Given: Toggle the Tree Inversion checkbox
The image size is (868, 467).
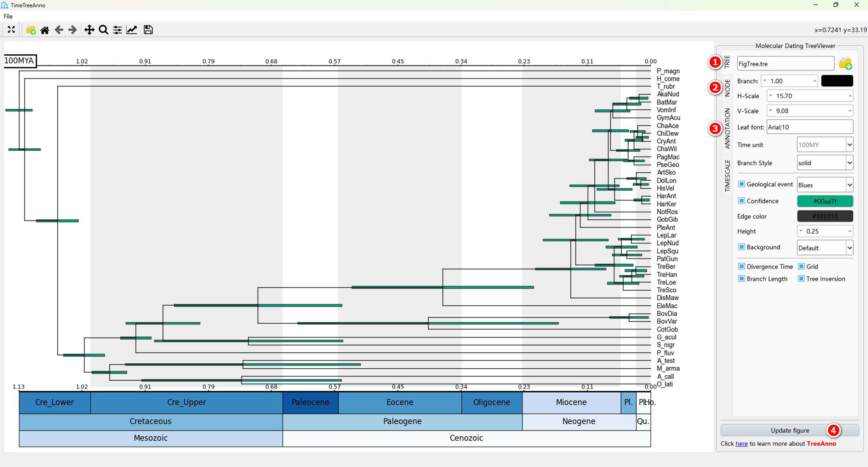Looking at the screenshot, I should [801, 279].
